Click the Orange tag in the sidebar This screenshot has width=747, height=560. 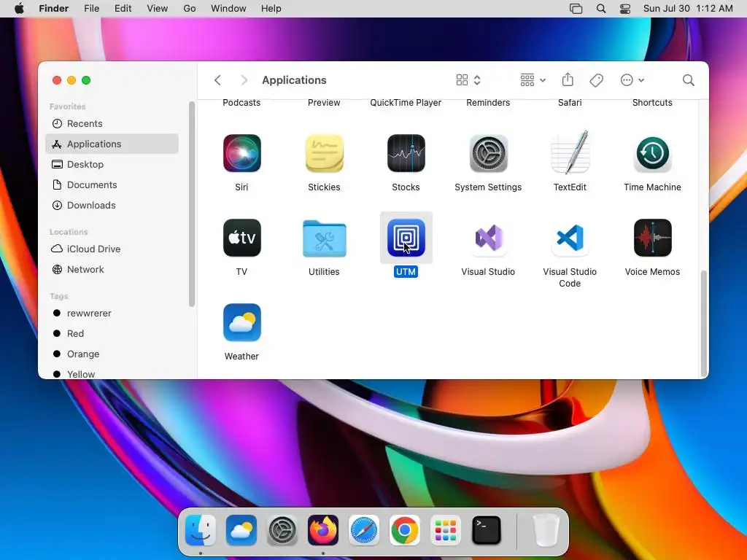(112, 354)
